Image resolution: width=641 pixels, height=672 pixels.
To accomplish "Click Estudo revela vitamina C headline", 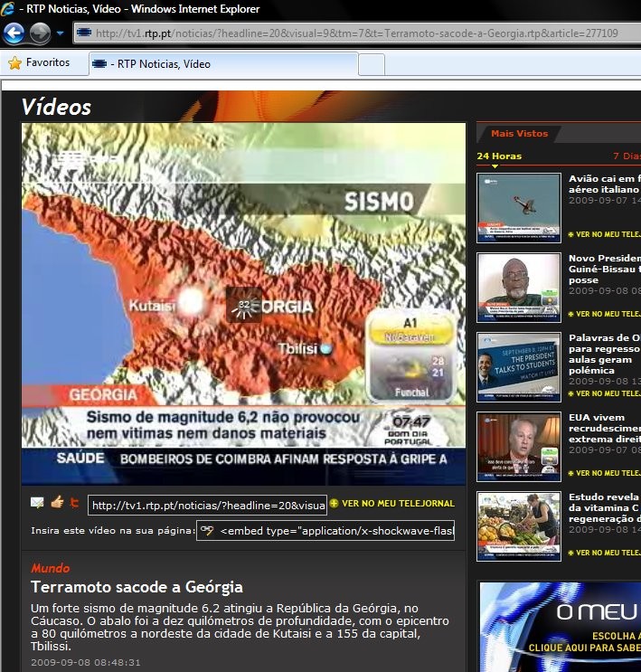I will [x=605, y=508].
